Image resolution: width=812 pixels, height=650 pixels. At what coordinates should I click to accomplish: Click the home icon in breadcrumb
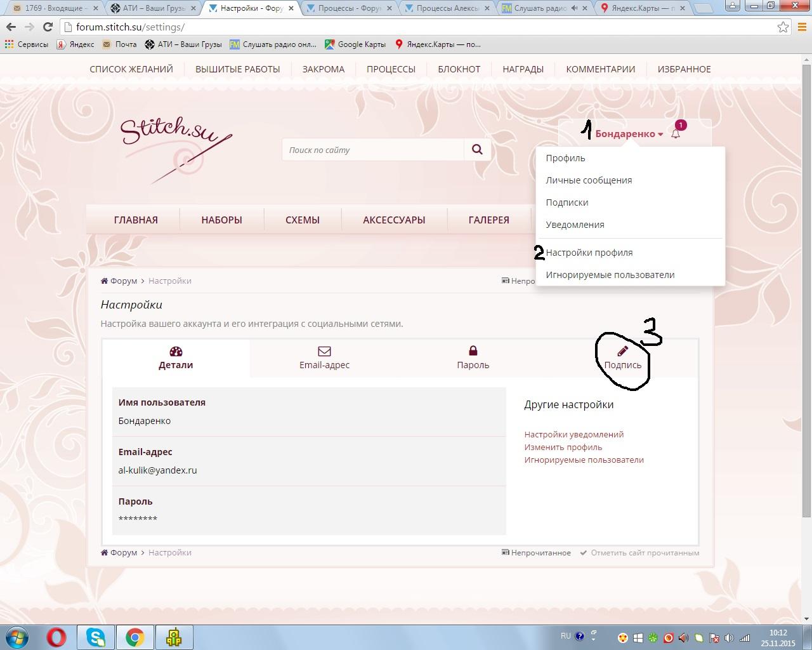[x=105, y=281]
